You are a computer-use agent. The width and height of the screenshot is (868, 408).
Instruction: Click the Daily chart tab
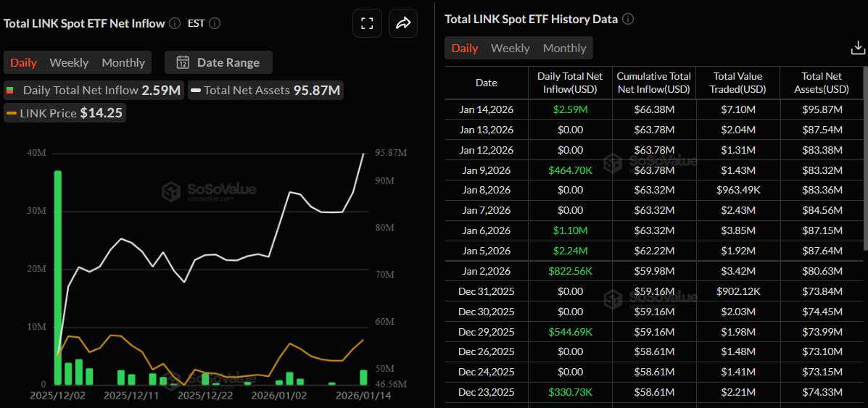point(23,62)
